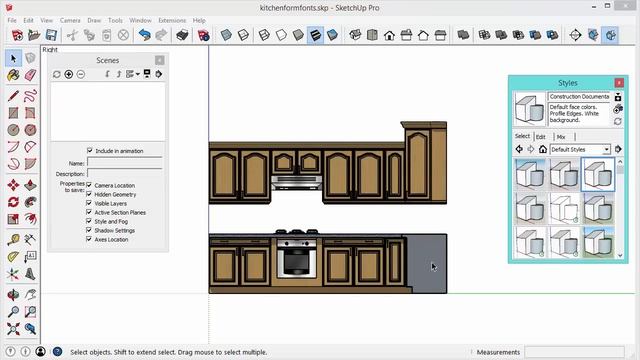Open the Draw menu
This screenshot has width=640, height=360.
[94, 20]
